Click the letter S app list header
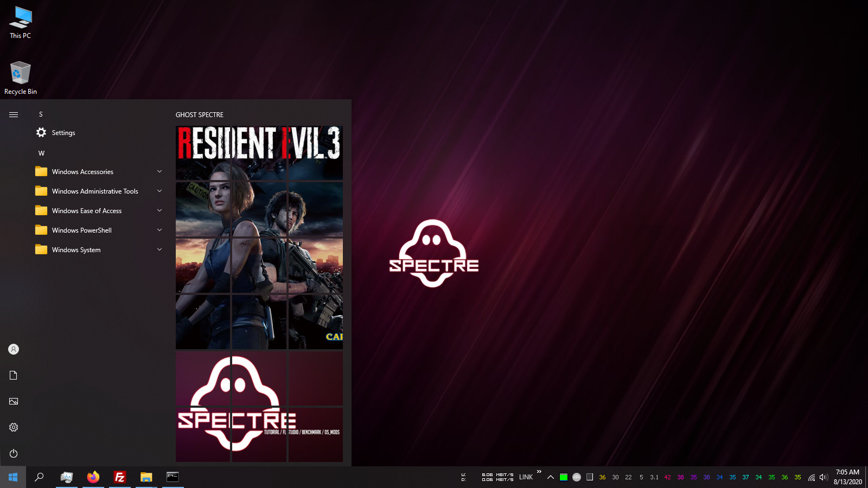This screenshot has height=488, width=868. click(x=41, y=114)
